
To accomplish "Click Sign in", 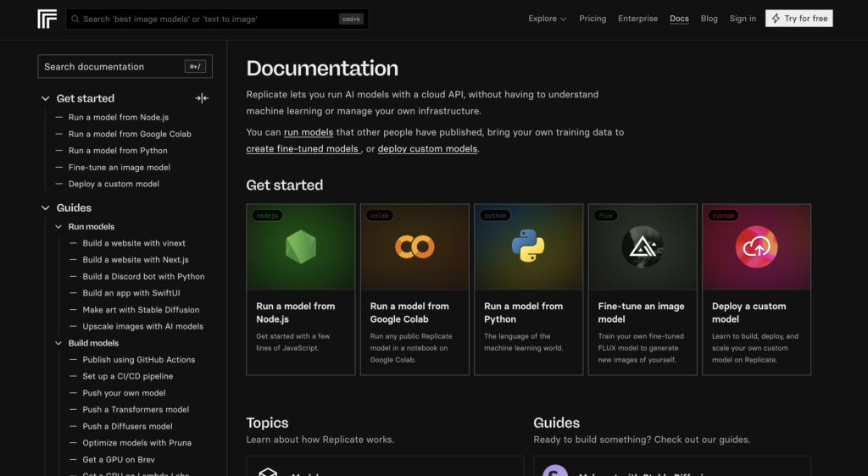I will click(x=743, y=19).
